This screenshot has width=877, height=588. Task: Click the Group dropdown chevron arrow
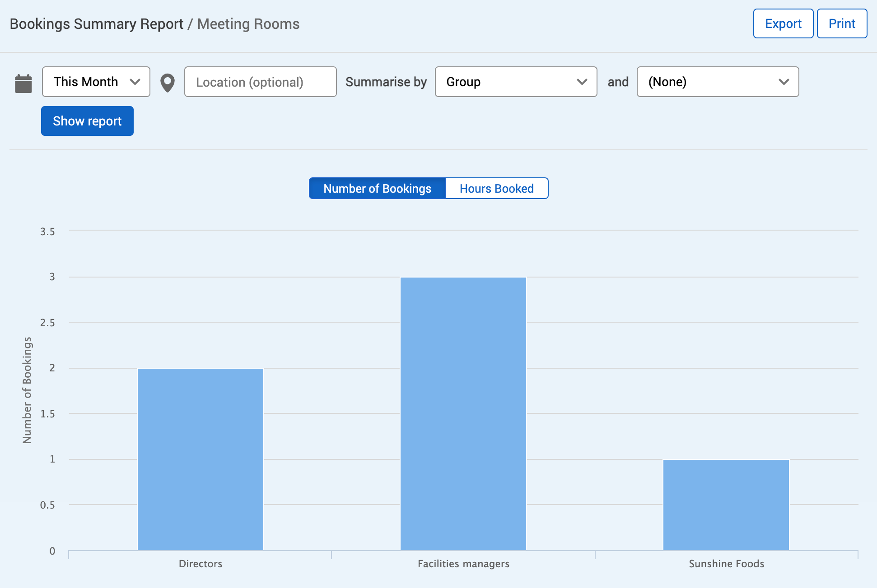[582, 82]
